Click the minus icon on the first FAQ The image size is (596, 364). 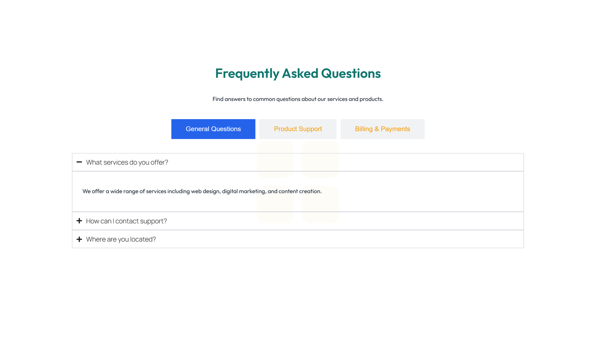(79, 162)
